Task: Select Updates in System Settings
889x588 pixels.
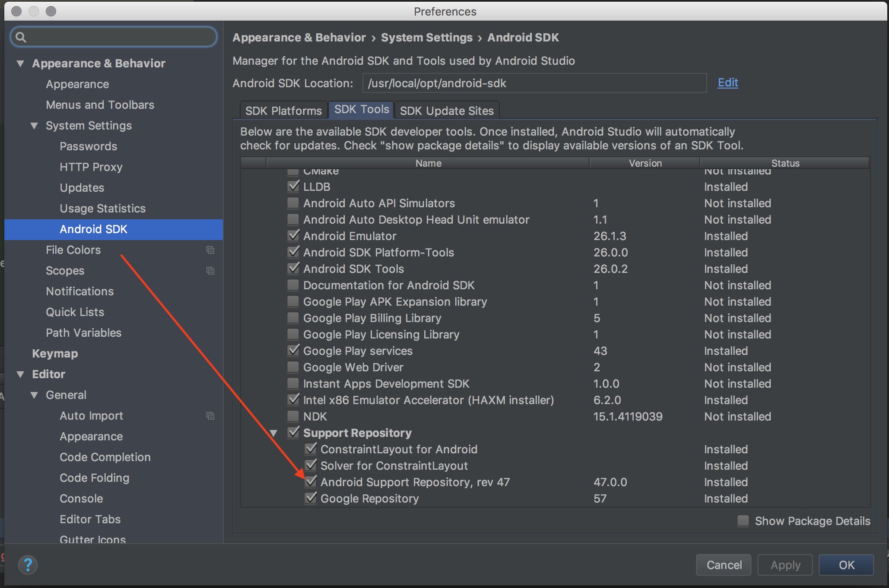Action: (x=82, y=188)
